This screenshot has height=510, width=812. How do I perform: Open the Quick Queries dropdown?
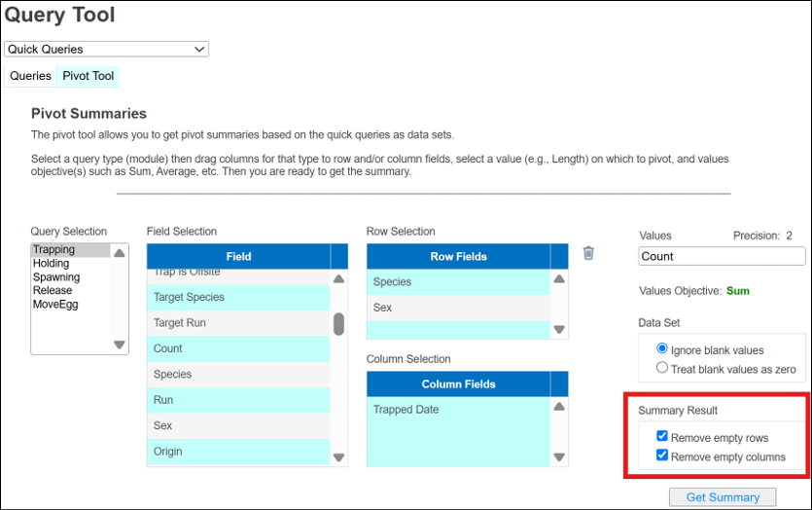point(106,50)
